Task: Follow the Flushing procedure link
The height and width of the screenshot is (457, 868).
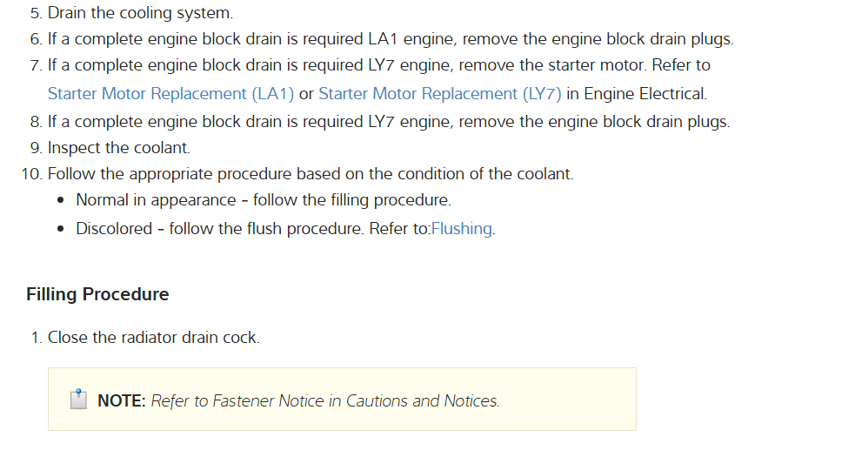Action: coord(462,229)
